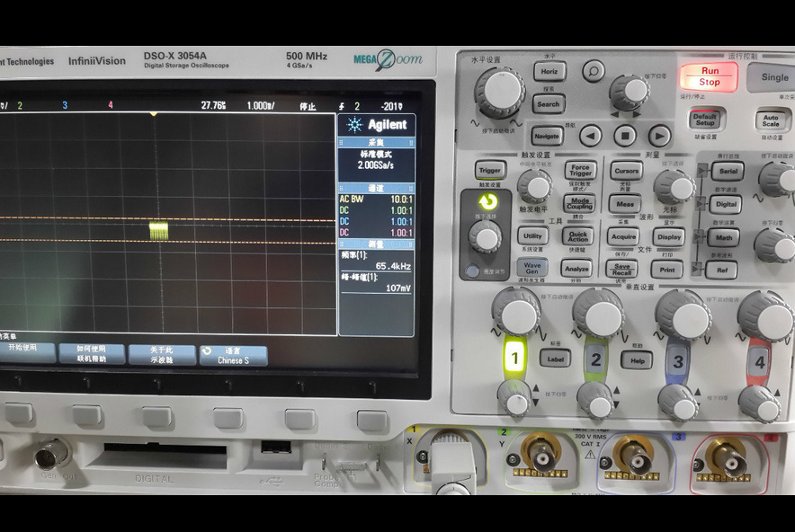Click the 2.00GSa/s sample rate readout
Image resolution: width=795 pixels, height=532 pixels.
click(376, 165)
